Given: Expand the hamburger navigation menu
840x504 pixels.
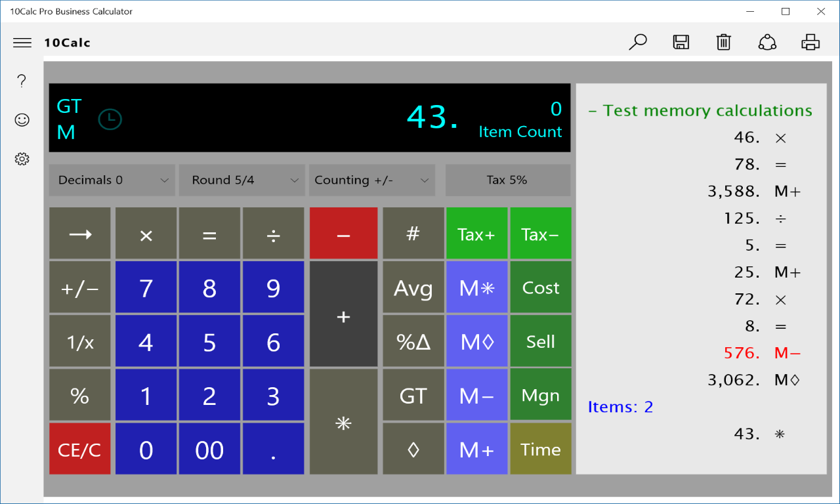Looking at the screenshot, I should (x=22, y=42).
